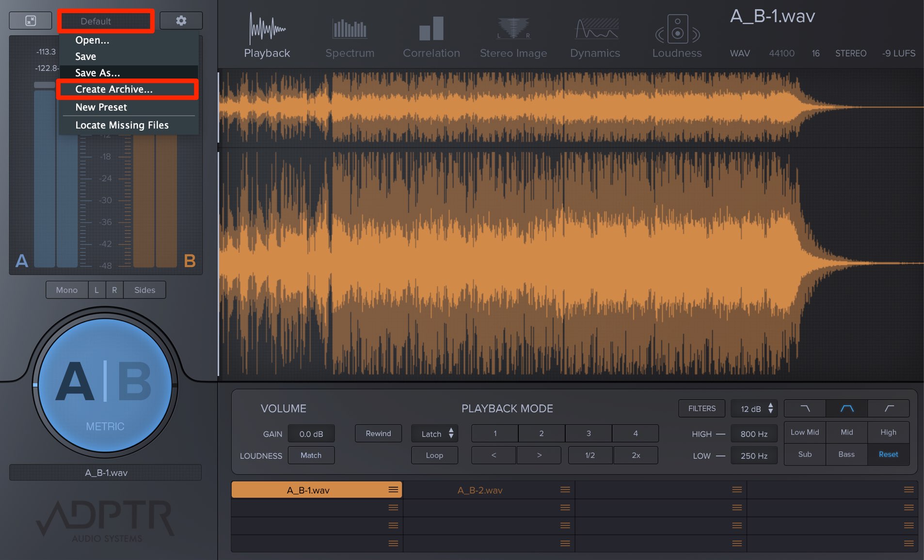Solo the L channel
The image size is (924, 560).
pyautogui.click(x=96, y=290)
